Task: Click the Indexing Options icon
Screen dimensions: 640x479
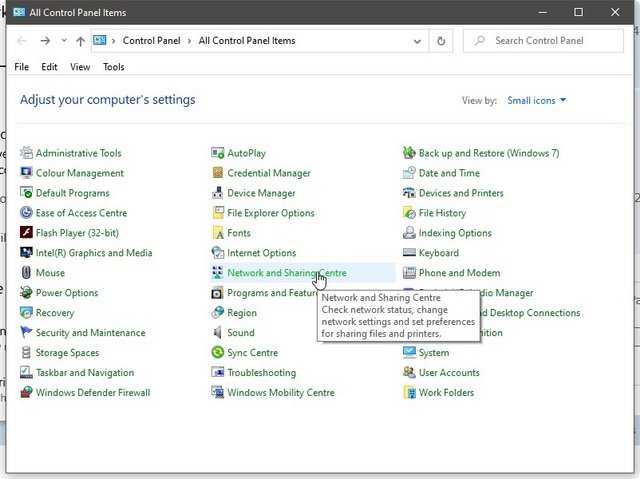Action: 409,233
